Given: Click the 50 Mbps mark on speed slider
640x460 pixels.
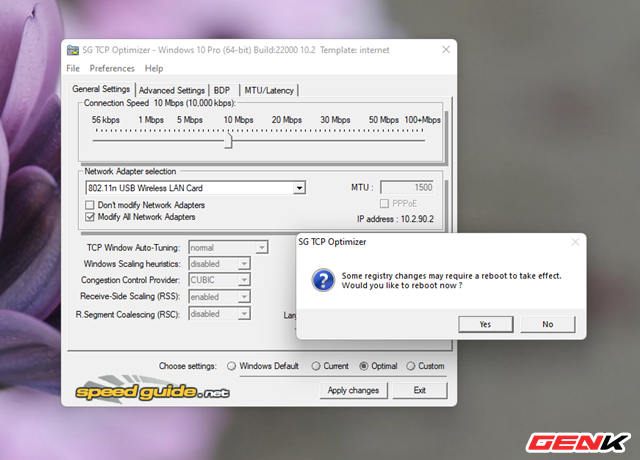Looking at the screenshot, I should click(x=383, y=120).
